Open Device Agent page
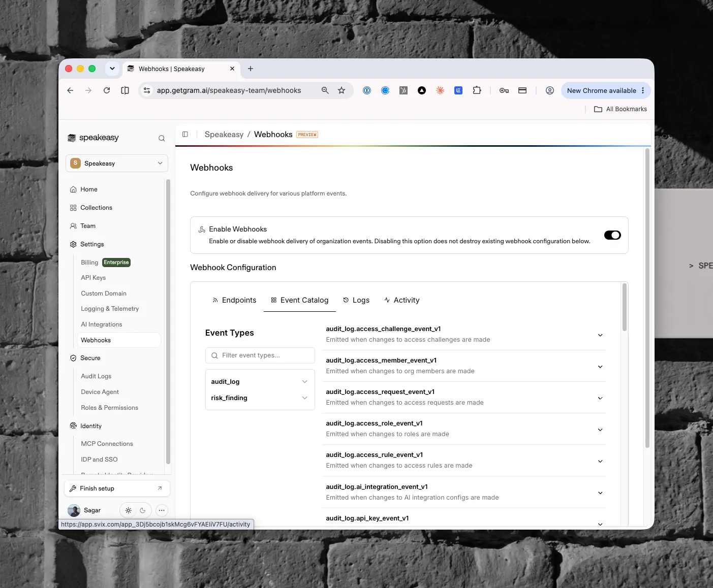The width and height of the screenshot is (713, 588). pos(100,392)
